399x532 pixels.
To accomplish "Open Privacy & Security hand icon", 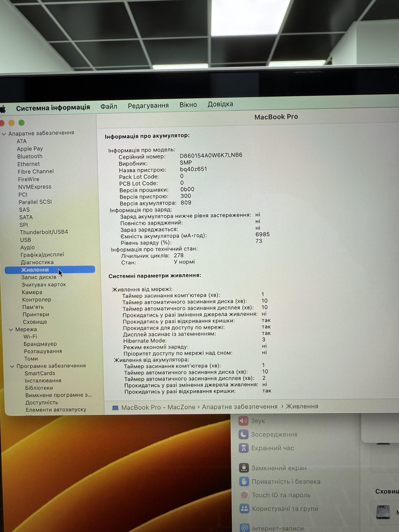I will pyautogui.click(x=244, y=481).
